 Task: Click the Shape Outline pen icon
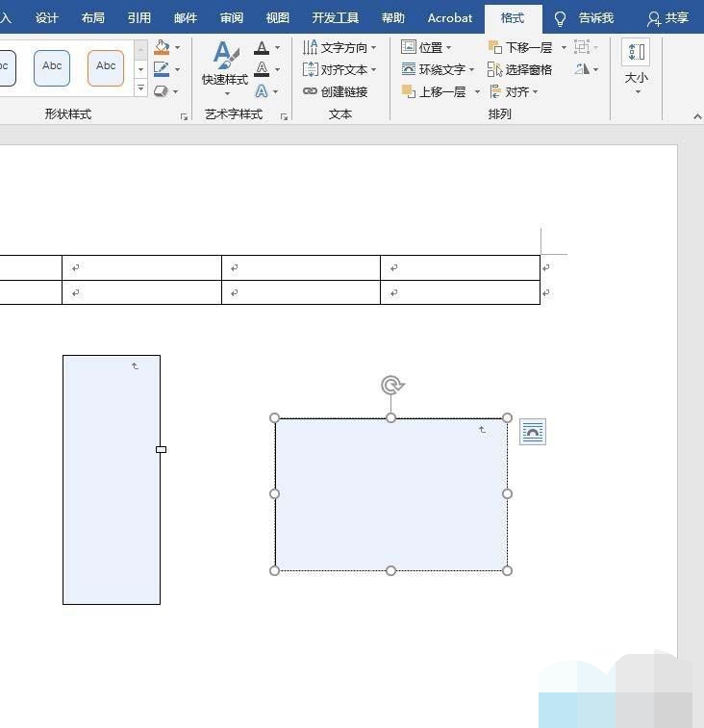(x=162, y=69)
